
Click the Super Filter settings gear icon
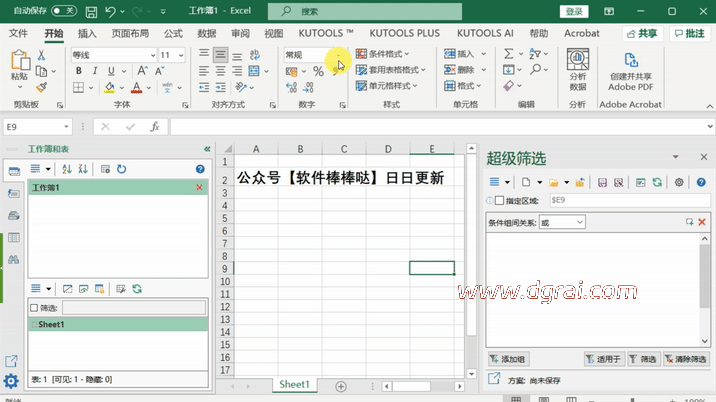tap(679, 183)
